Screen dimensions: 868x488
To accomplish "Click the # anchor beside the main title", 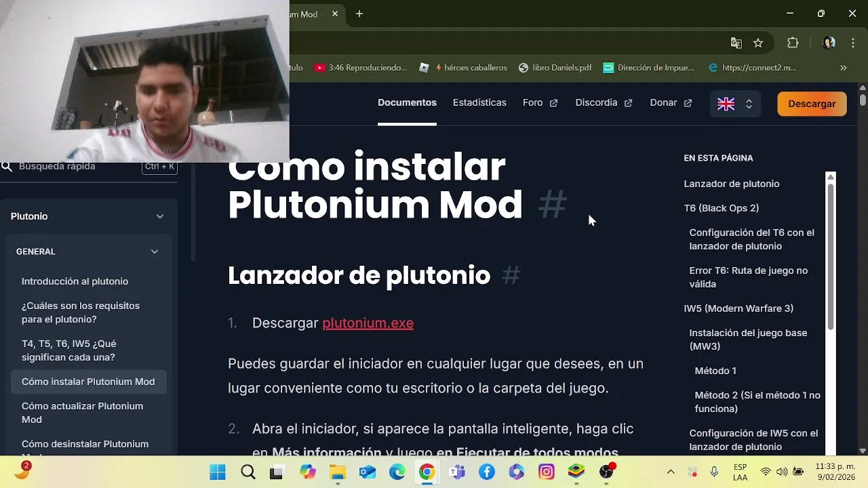I will pyautogui.click(x=552, y=205).
